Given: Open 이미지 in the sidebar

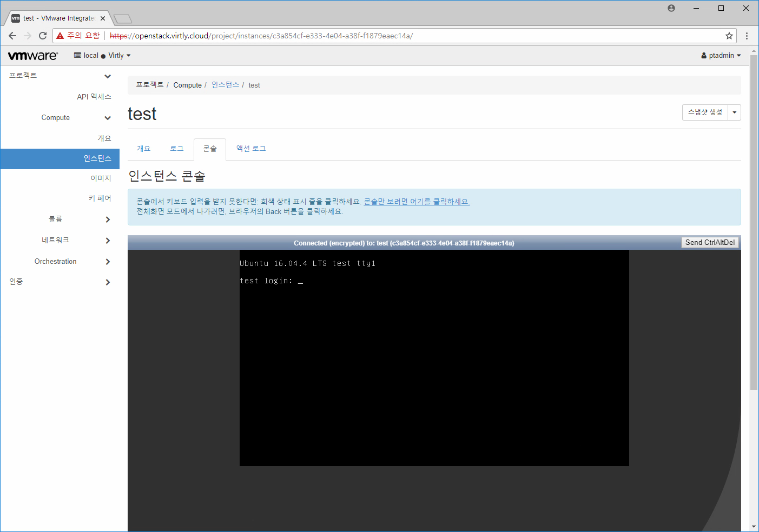Looking at the screenshot, I should tap(101, 178).
